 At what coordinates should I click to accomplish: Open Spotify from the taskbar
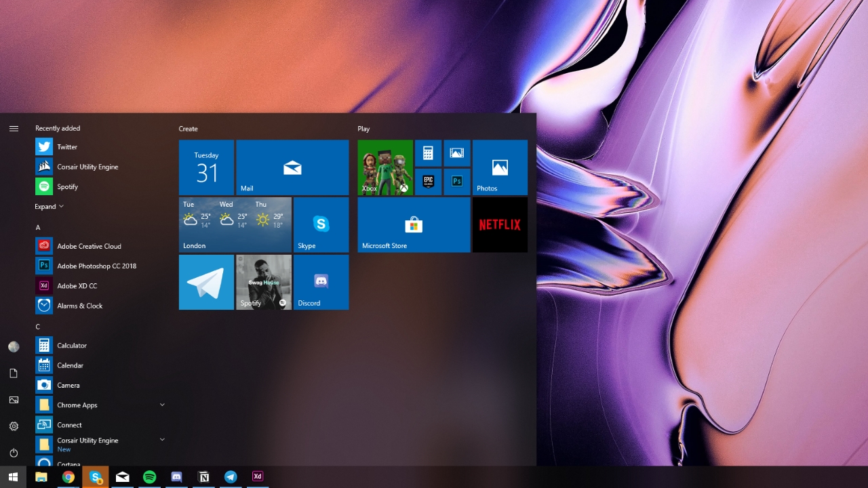[150, 477]
